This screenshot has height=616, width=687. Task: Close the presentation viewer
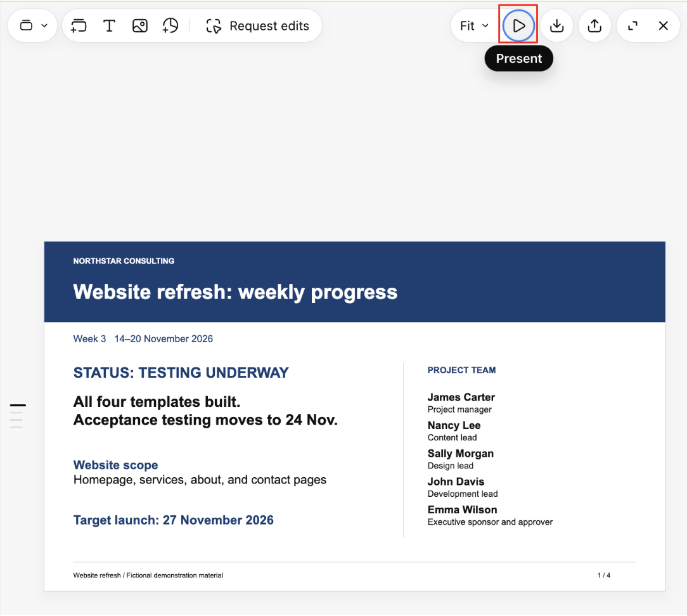point(664,26)
